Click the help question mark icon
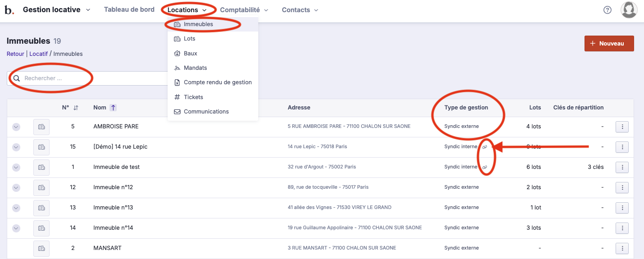This screenshot has height=259, width=644. [607, 10]
